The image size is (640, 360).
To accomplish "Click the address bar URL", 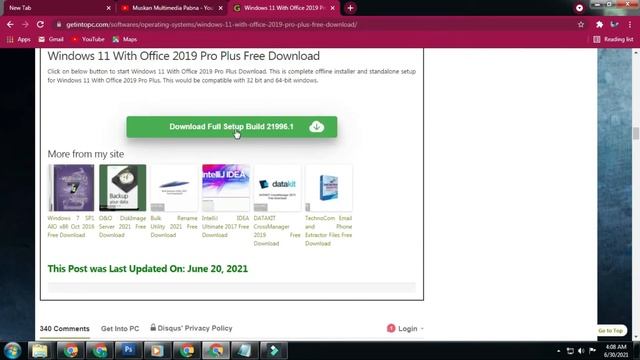I will (211, 24).
